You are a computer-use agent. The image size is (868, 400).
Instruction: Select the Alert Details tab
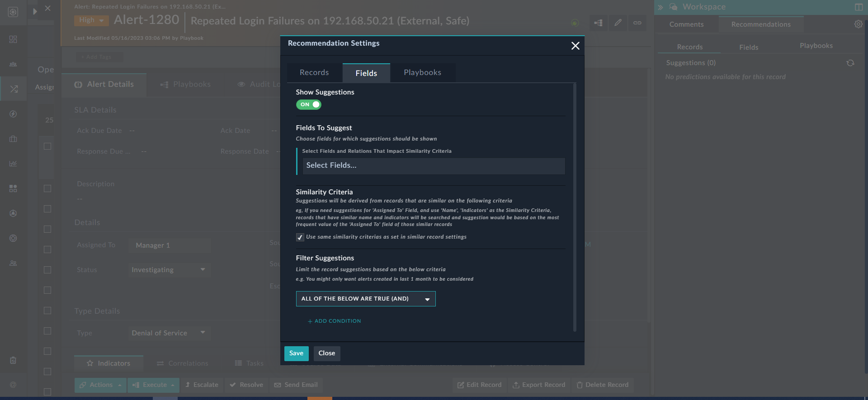click(104, 85)
